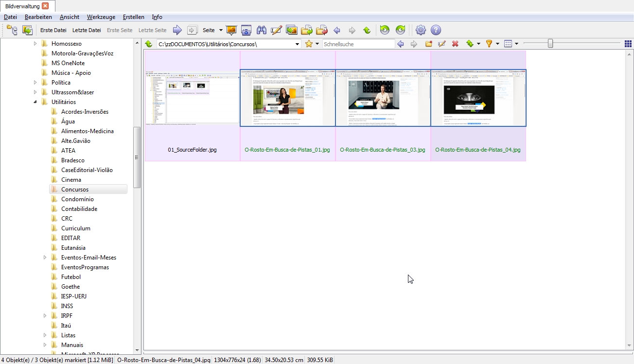Open the Werkzeuge menu
Screen dimensions: 634x364
pyautogui.click(x=101, y=17)
